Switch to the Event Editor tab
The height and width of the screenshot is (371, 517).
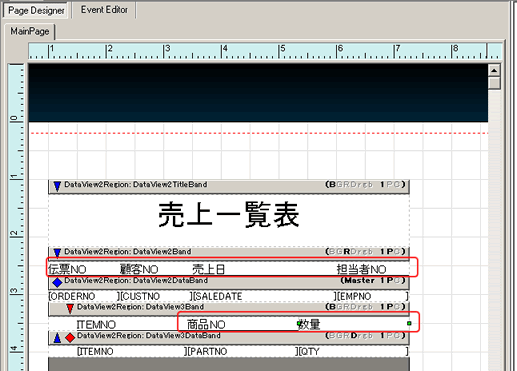click(104, 10)
